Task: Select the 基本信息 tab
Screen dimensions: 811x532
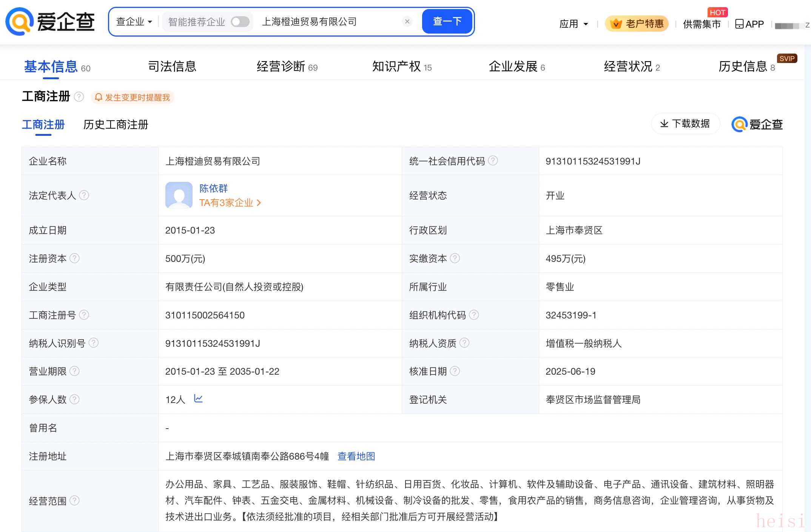Action: tap(57, 67)
